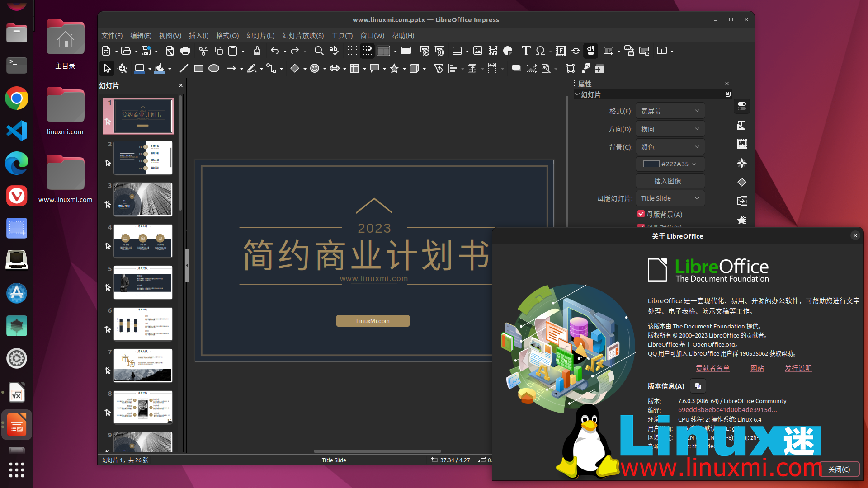Screen dimensions: 868x488
Task: Open the 母版幻灯片 Title Slide dropdown
Action: point(670,198)
